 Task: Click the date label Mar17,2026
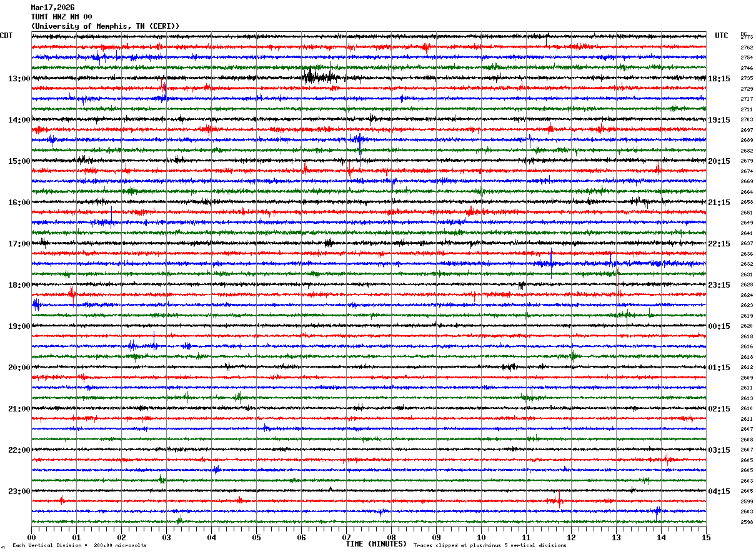(52, 8)
